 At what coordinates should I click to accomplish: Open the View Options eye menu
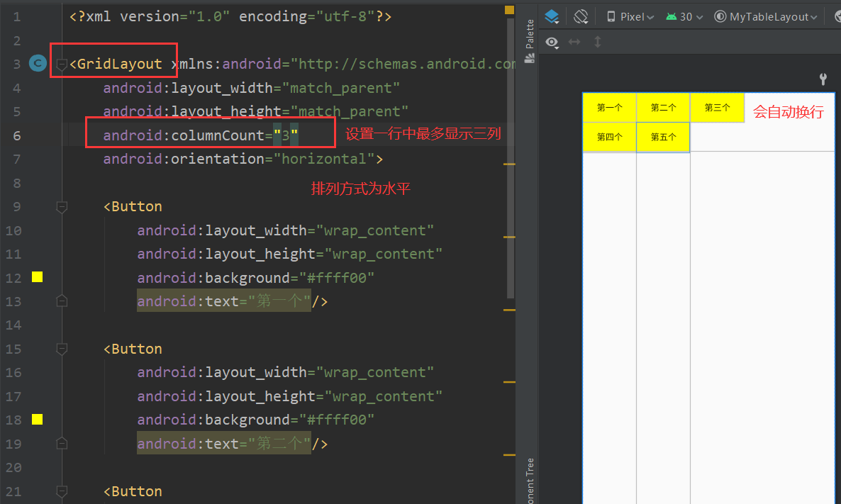pyautogui.click(x=552, y=42)
